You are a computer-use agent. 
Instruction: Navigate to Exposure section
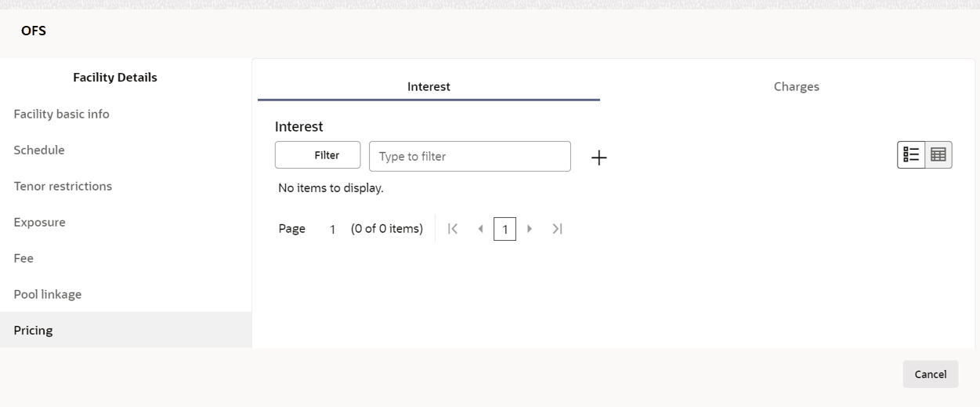point(39,222)
